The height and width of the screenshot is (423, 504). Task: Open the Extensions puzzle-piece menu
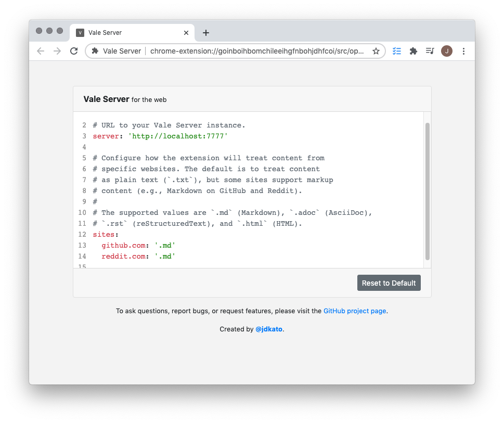tap(413, 51)
